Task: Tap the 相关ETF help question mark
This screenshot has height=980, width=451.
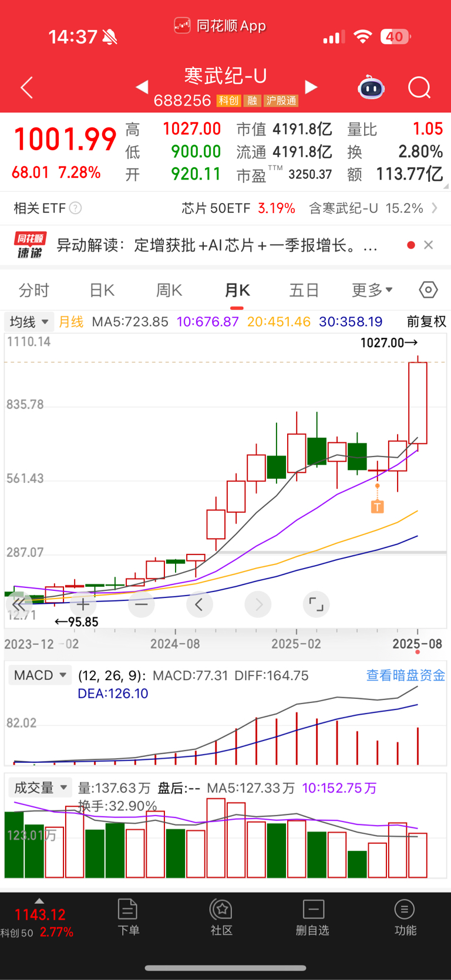Action: point(75,208)
